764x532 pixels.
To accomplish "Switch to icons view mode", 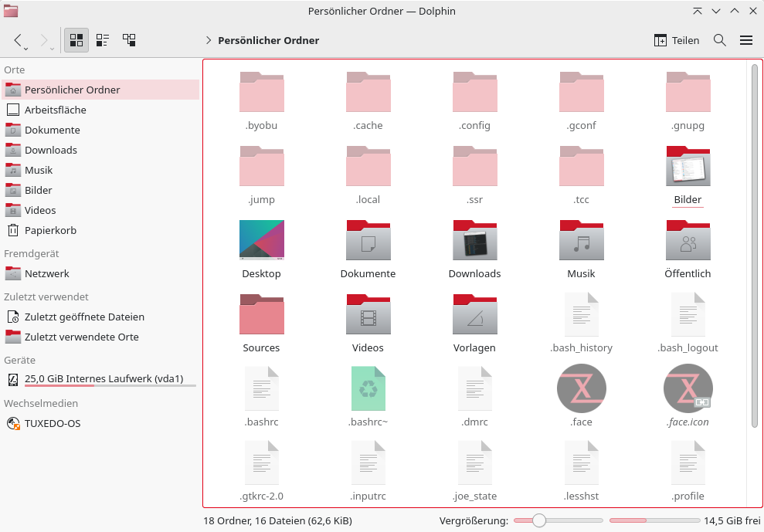I will point(76,40).
